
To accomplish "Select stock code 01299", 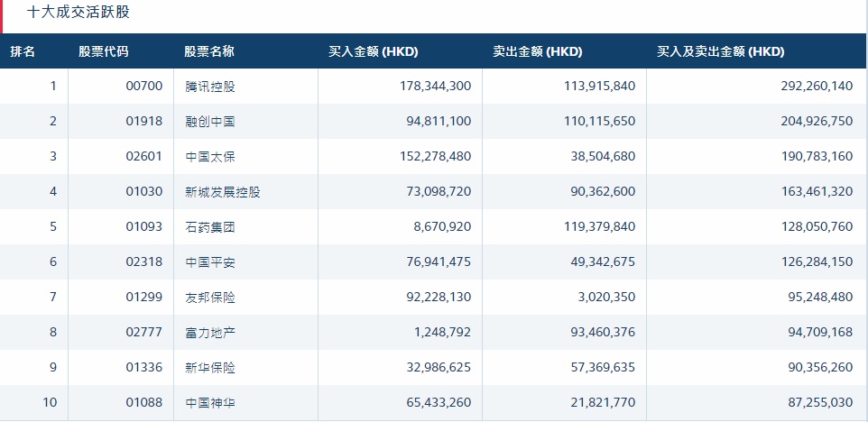I will (144, 297).
